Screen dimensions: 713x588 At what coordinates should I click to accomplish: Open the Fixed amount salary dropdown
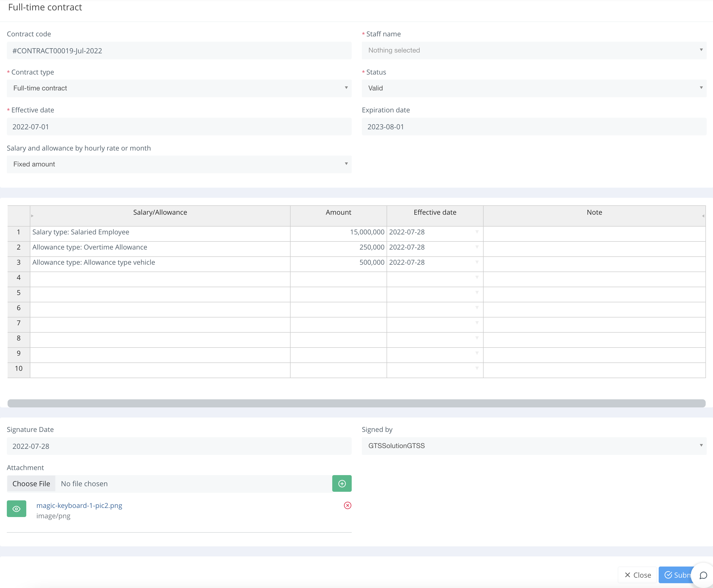tap(179, 164)
